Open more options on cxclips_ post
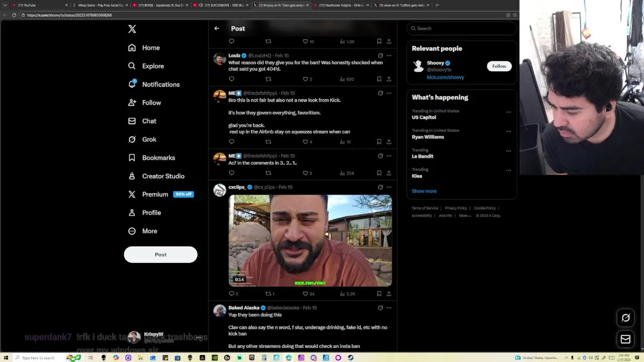Image resolution: width=644 pixels, height=362 pixels. click(x=388, y=187)
